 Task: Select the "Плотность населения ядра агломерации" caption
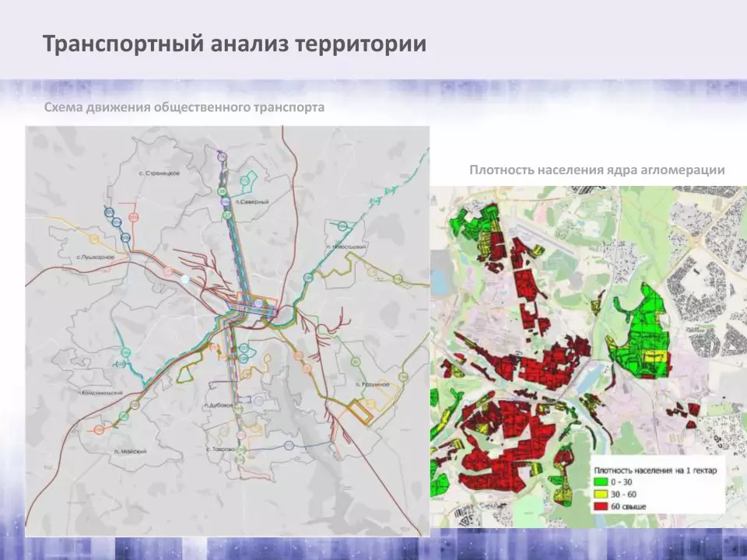(x=597, y=170)
